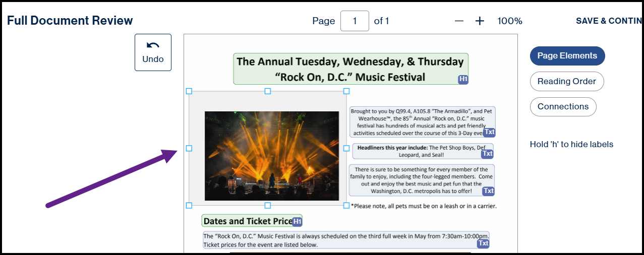Click the Txt tag on the Brought to you paragraph
The image size is (644, 255).
click(x=489, y=133)
